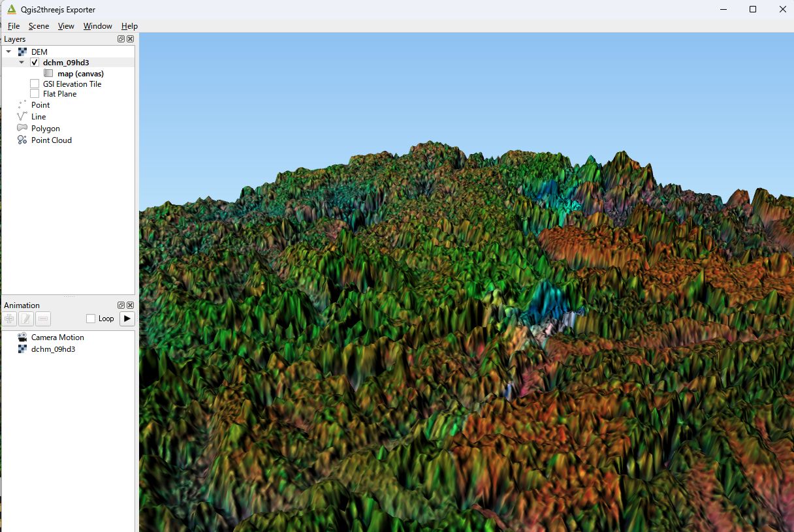Open the Help menu

[x=129, y=26]
